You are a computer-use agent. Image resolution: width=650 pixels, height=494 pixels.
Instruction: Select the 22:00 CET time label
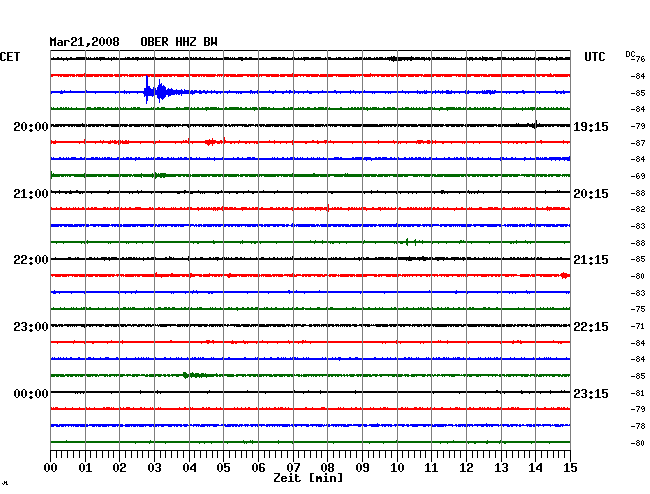[31, 260]
